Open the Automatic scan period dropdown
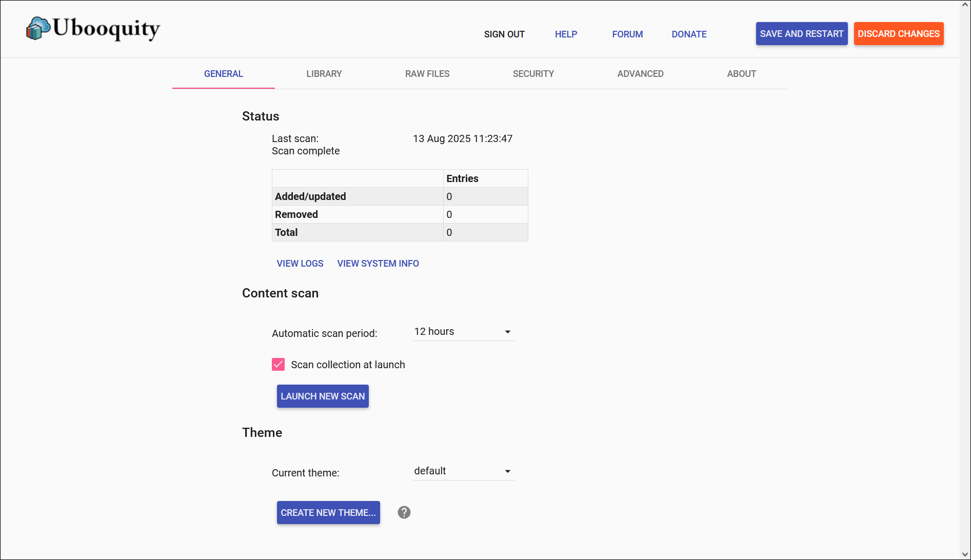The width and height of the screenshot is (971, 560). 464,332
